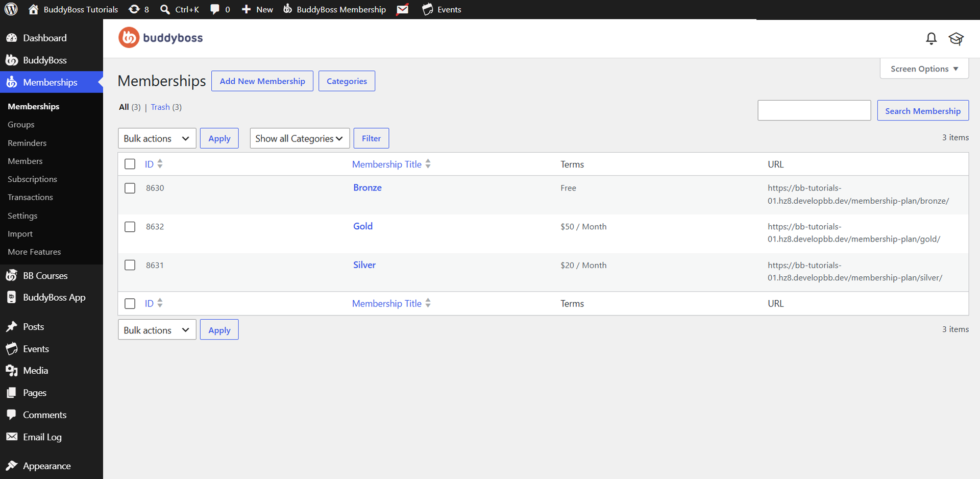Open the Trash (3) filter link

[x=166, y=107]
